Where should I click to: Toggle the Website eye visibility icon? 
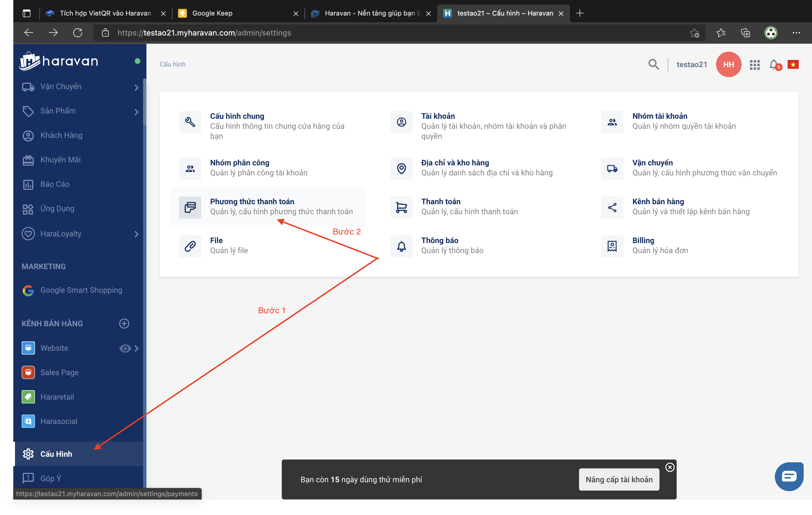(x=125, y=348)
